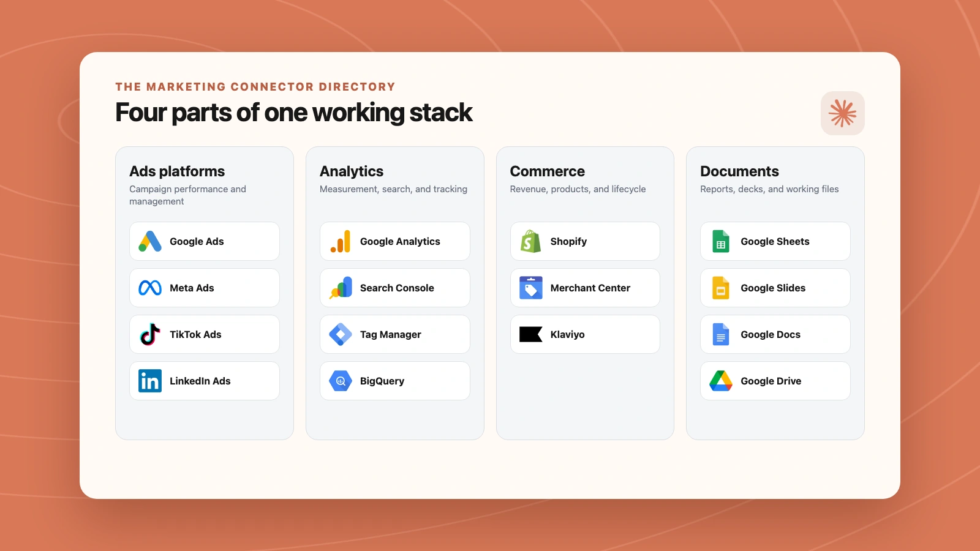Click the Shopify bag icon
The height and width of the screenshot is (551, 980).
(531, 241)
